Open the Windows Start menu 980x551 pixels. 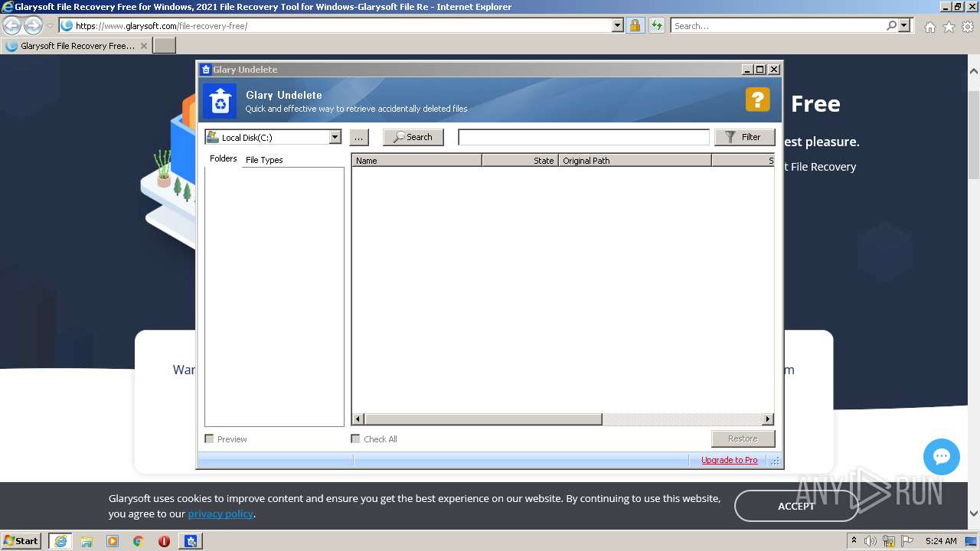coord(21,540)
